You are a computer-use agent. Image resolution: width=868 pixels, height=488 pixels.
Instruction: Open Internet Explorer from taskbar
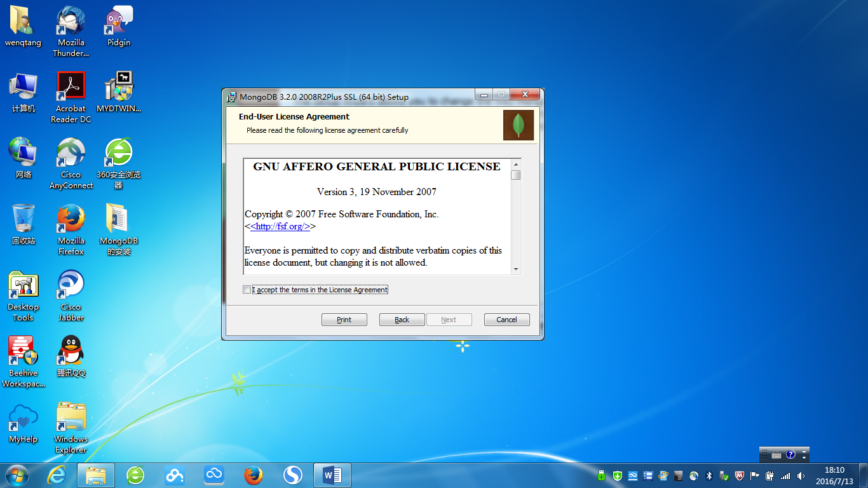57,475
